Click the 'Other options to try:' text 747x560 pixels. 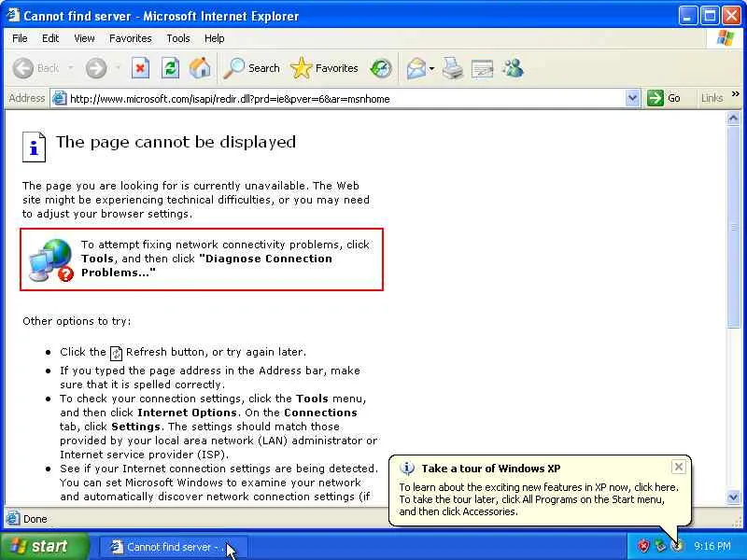click(77, 321)
